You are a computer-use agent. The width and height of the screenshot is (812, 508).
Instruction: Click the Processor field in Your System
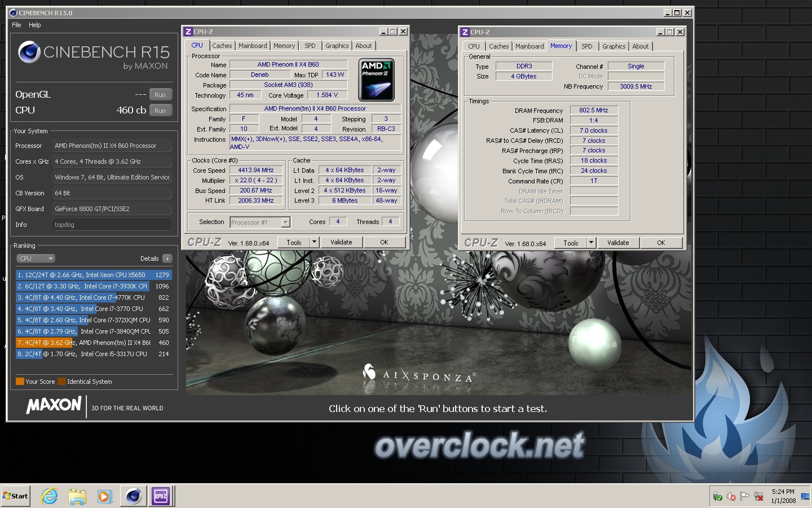tap(112, 146)
